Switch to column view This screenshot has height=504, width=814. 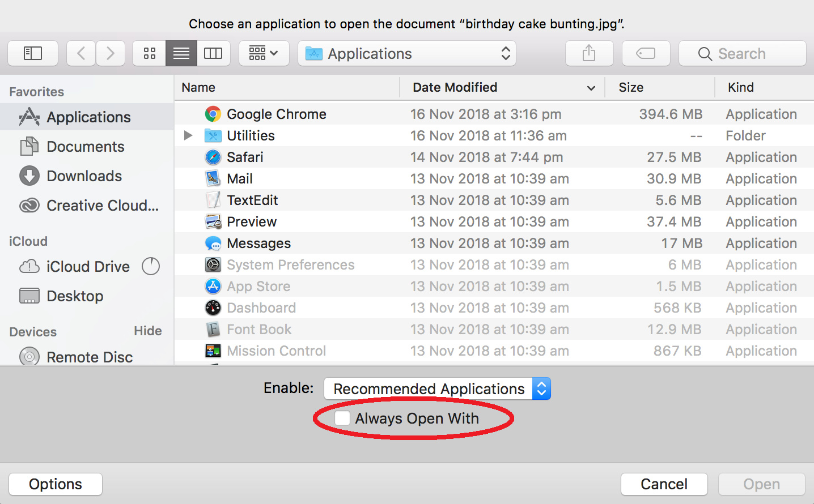(214, 53)
